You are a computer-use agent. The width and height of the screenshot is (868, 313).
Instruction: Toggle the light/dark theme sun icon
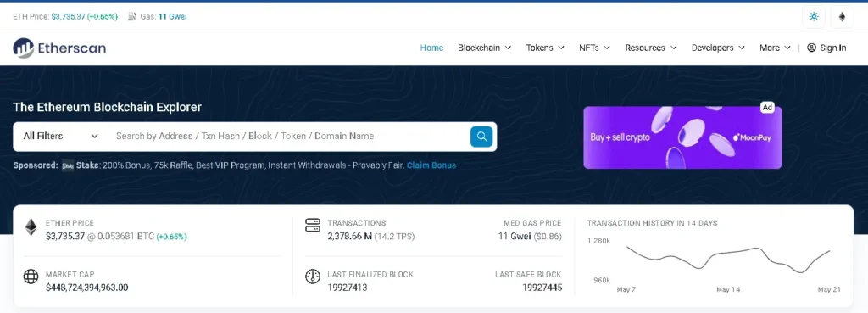click(814, 17)
